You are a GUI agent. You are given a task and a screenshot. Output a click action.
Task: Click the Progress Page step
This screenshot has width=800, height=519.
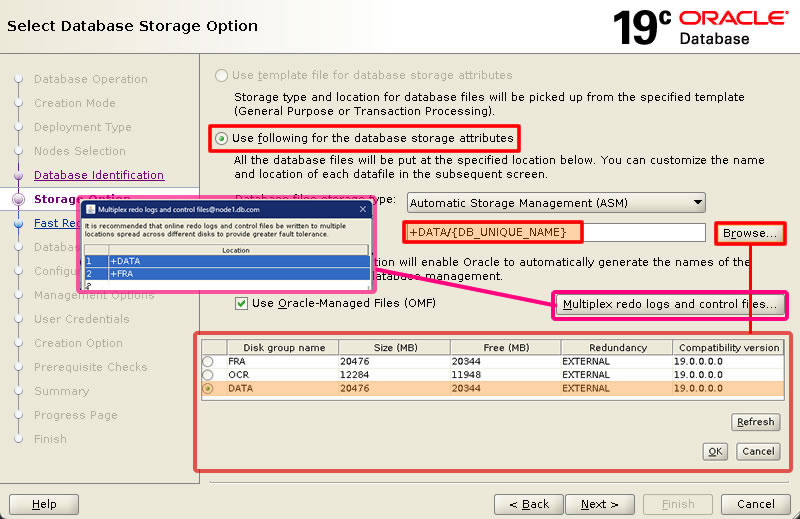[76, 415]
